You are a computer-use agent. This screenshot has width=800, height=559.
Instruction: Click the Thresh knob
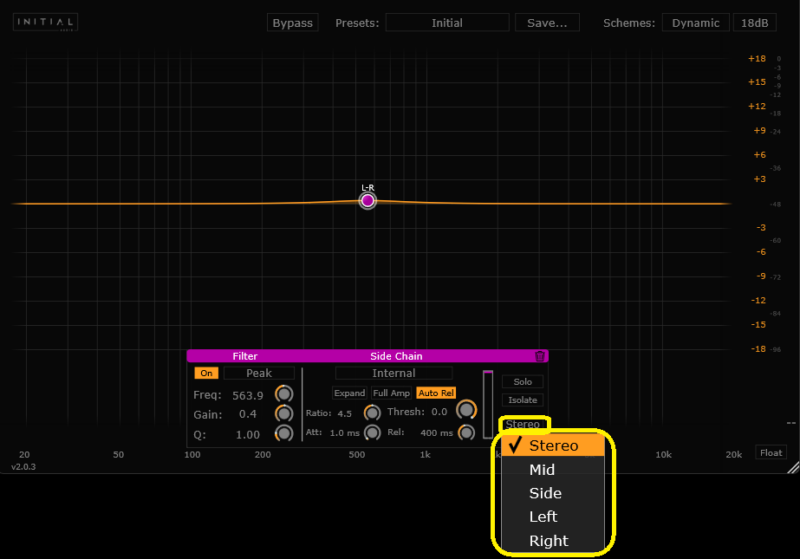click(466, 410)
